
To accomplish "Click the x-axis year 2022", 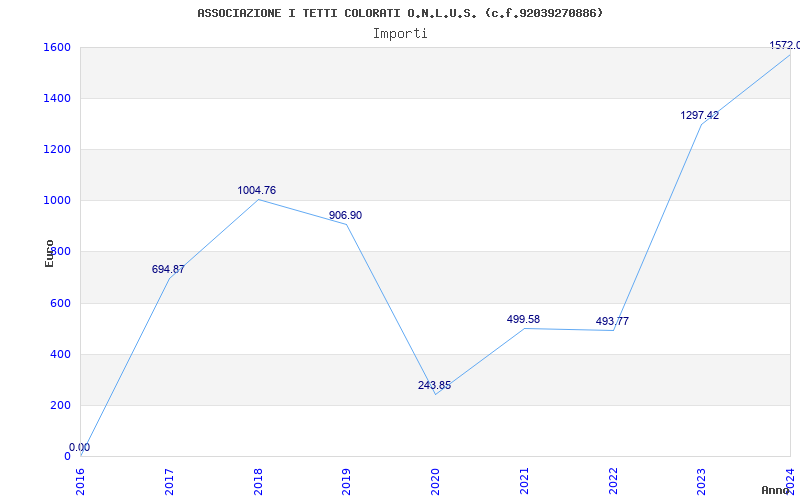I will coord(613,481).
